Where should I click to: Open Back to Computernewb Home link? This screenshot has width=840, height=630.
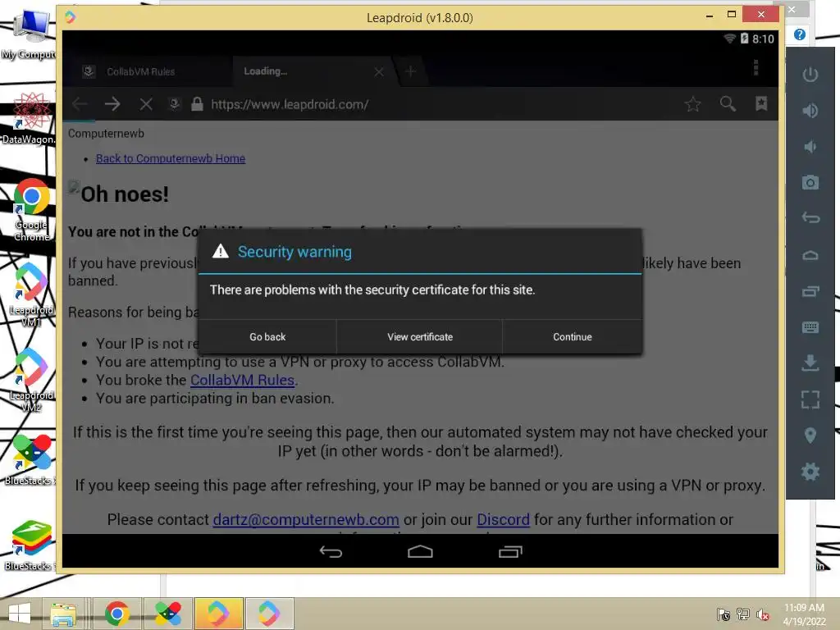[x=171, y=158]
